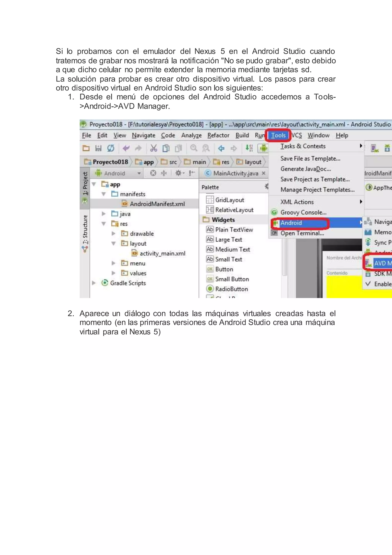Viewport: 392px width, 555px height.
Task: Collapse the manifests folder
Action: pyautogui.click(x=104, y=194)
